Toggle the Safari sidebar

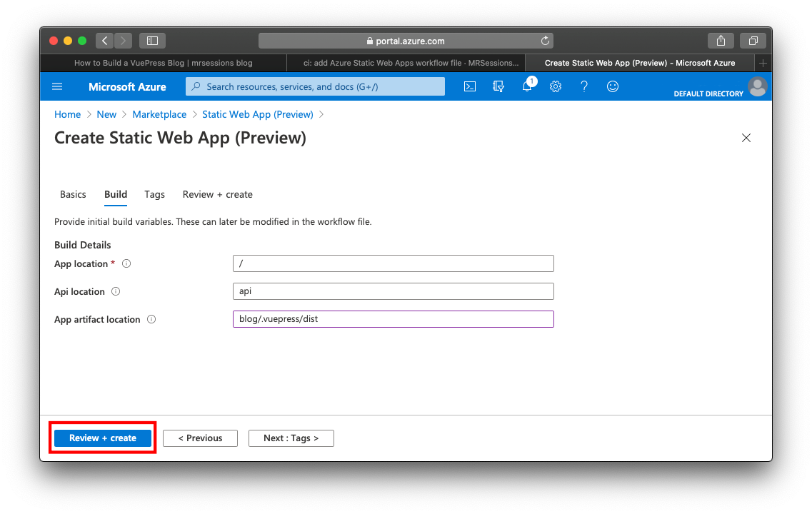[152, 41]
